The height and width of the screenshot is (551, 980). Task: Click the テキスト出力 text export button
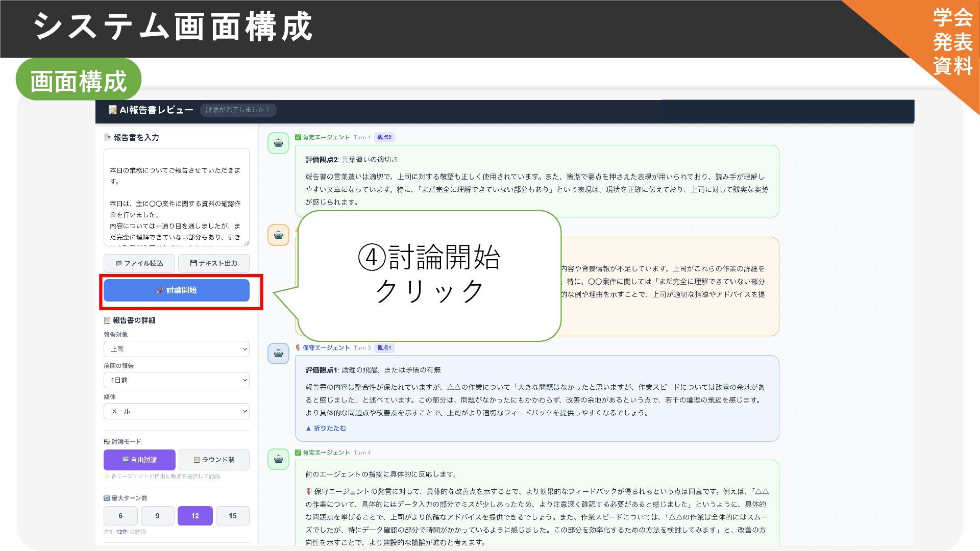point(213,263)
